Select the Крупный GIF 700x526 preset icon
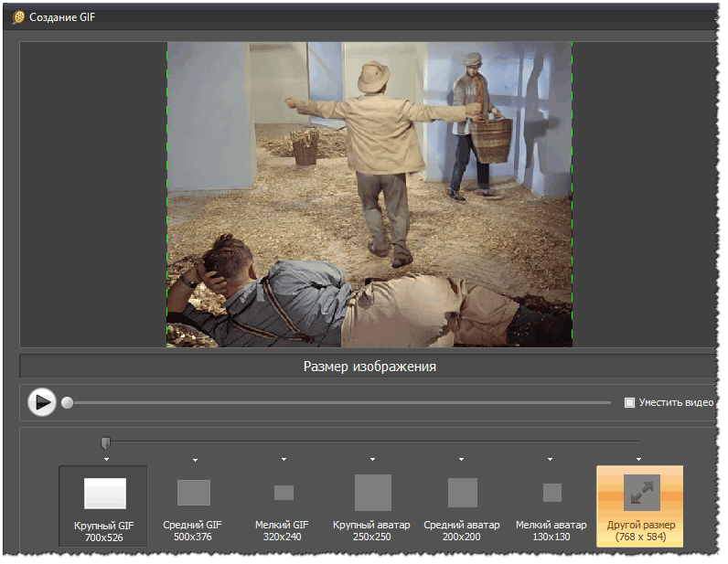 [104, 493]
